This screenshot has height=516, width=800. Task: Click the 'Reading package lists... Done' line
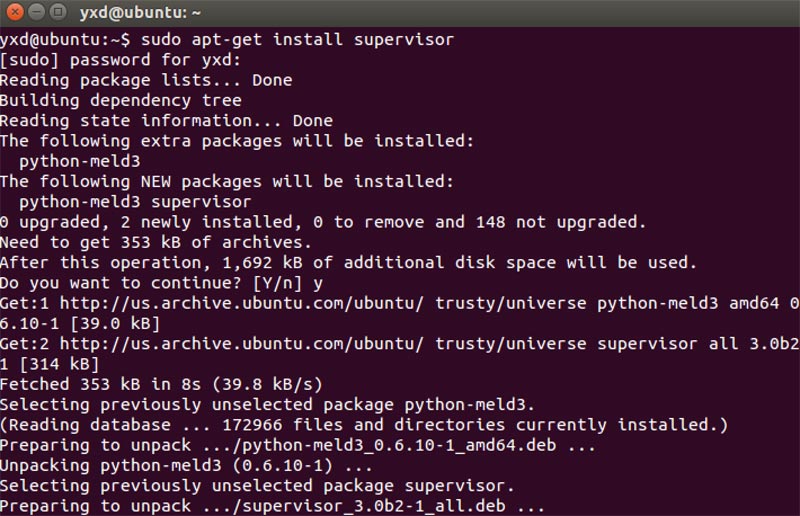146,80
